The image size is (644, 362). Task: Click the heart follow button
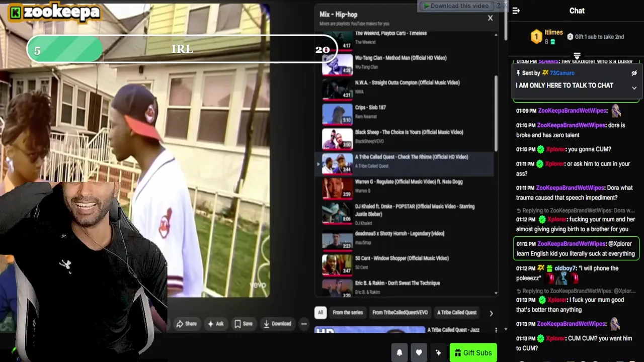(419, 353)
